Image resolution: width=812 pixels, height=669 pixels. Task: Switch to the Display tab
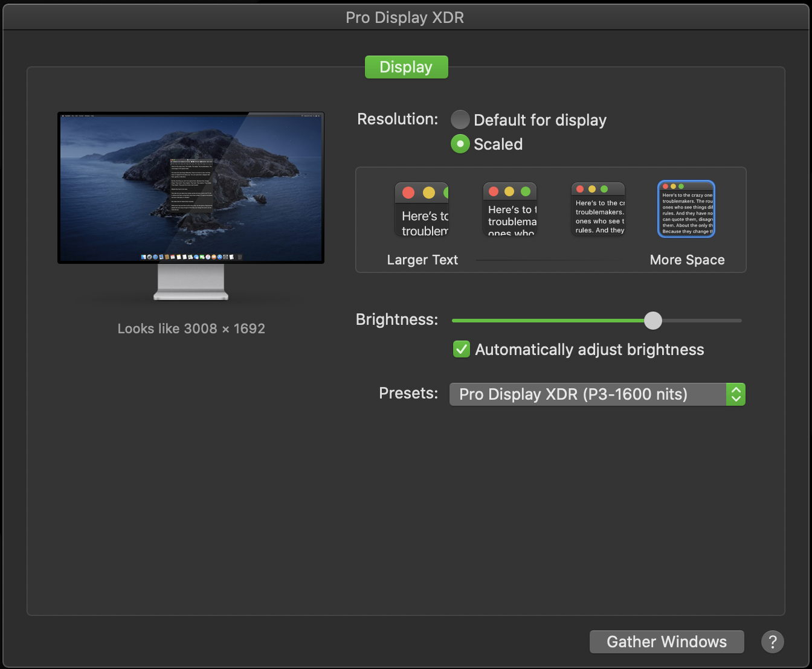click(x=406, y=66)
